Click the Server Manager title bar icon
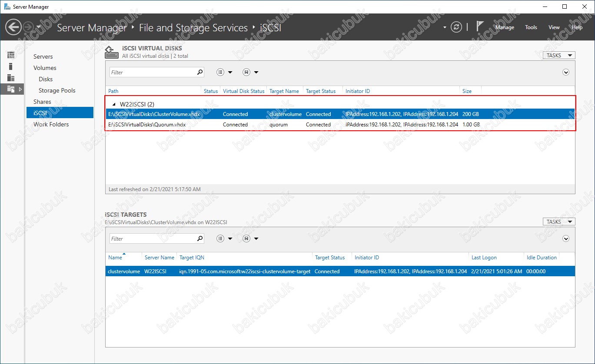The image size is (595, 364). [x=7, y=7]
